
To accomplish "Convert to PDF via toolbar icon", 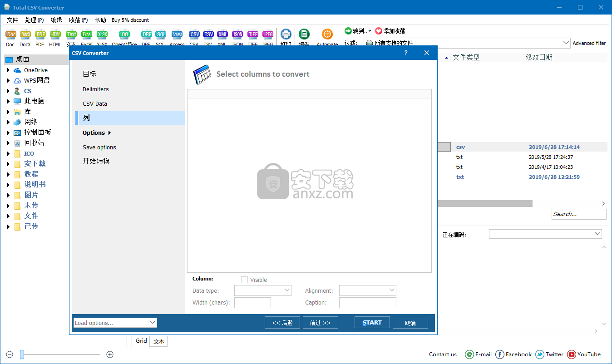I will [40, 34].
